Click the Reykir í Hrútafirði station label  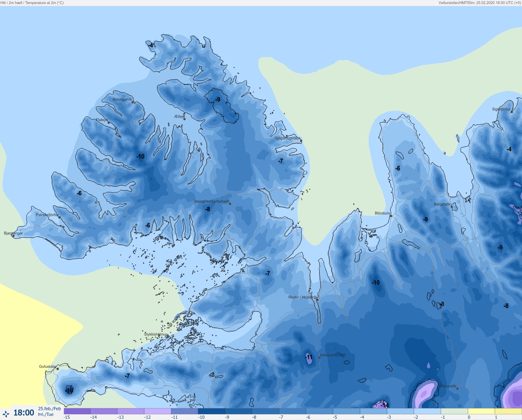coord(302,297)
